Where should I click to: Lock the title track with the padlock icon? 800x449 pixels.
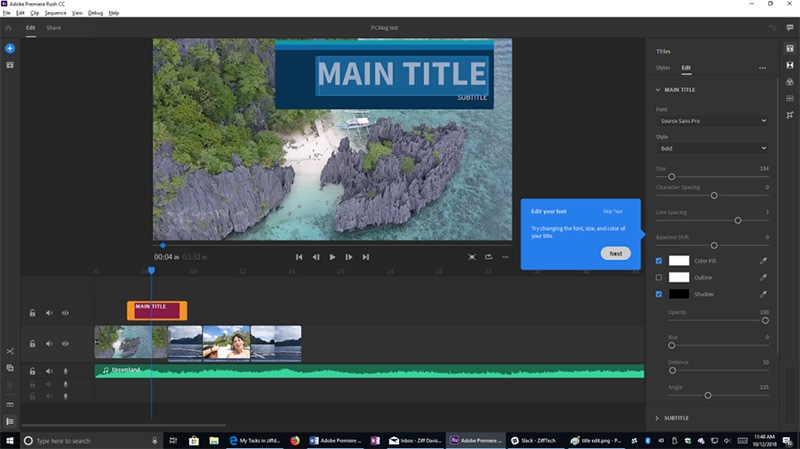[x=33, y=313]
